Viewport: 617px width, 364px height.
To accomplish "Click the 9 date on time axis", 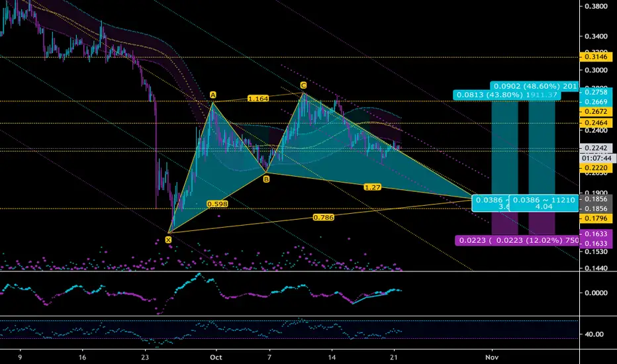I will pos(20,357).
